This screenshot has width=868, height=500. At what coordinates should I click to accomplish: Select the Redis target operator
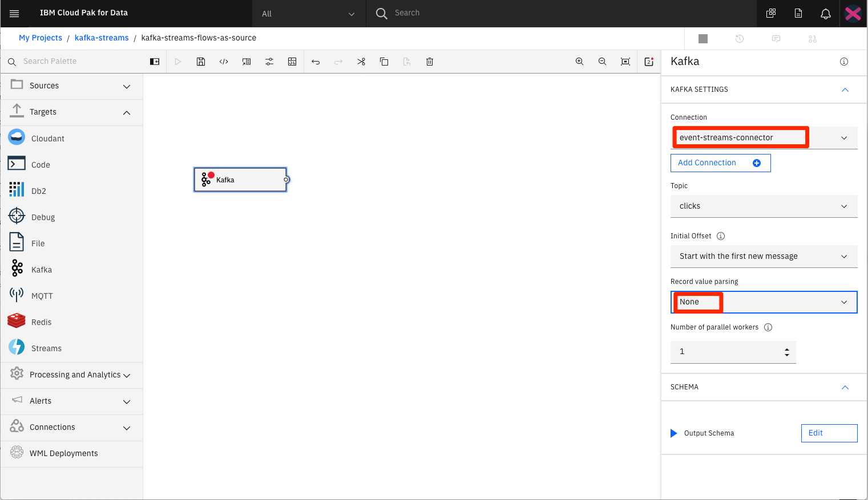tap(72, 322)
